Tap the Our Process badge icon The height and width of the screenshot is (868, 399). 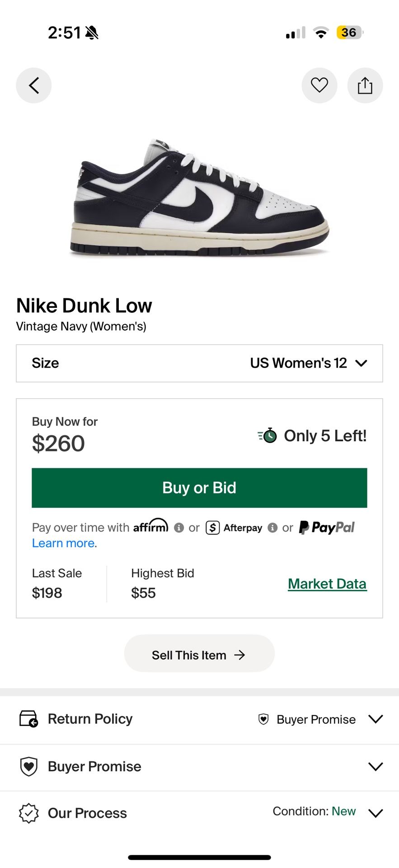pos(29,813)
